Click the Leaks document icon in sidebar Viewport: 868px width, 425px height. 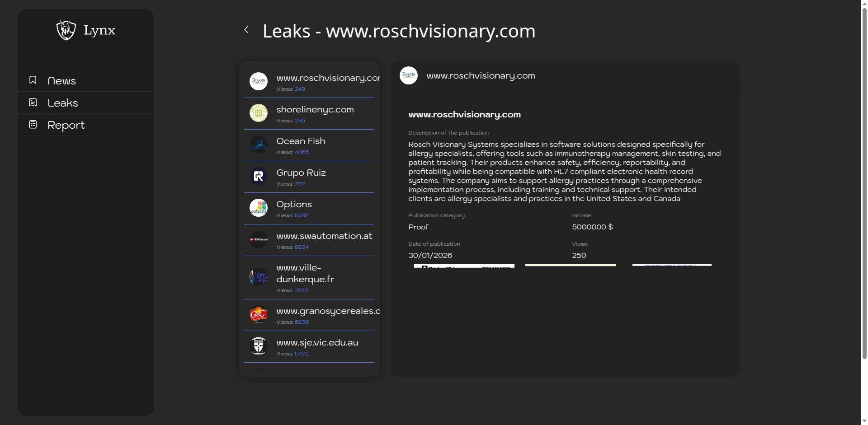coord(33,103)
